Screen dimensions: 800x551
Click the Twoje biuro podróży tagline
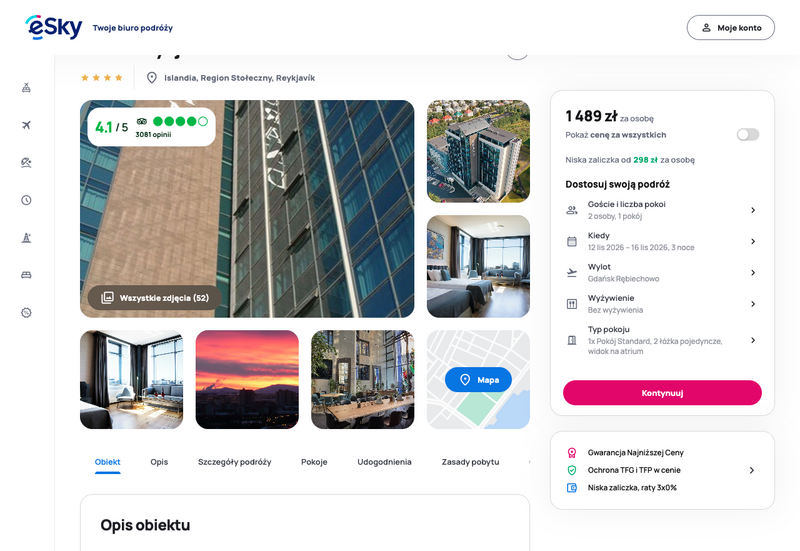tap(133, 28)
